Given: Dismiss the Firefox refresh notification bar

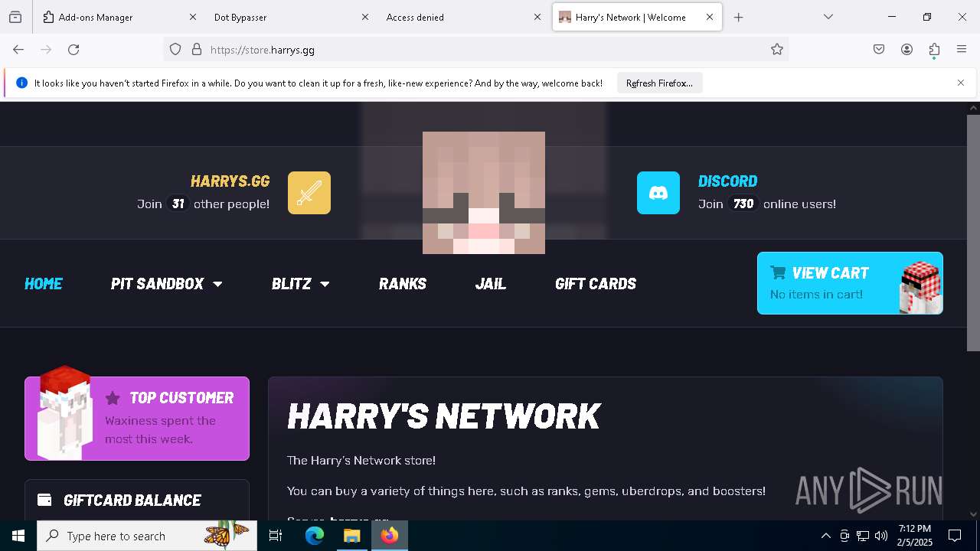Looking at the screenshot, I should coord(961,83).
